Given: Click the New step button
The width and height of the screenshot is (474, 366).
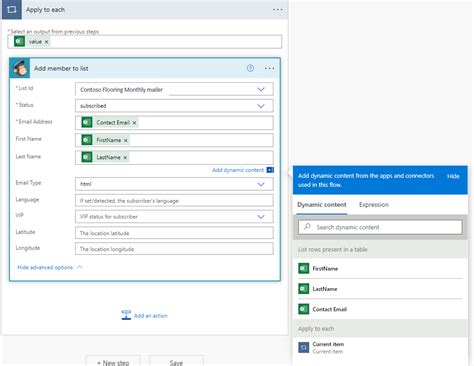Looking at the screenshot, I should click(113, 361).
